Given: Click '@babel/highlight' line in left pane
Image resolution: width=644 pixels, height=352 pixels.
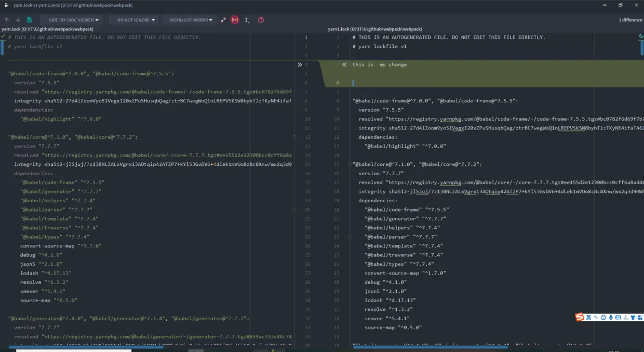Looking at the screenshot, I should pyautogui.click(x=61, y=119).
